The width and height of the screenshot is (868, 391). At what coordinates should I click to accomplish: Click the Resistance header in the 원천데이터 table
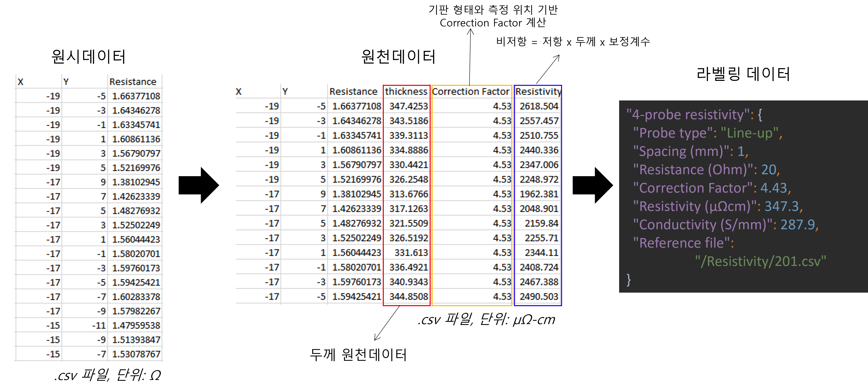click(x=353, y=91)
